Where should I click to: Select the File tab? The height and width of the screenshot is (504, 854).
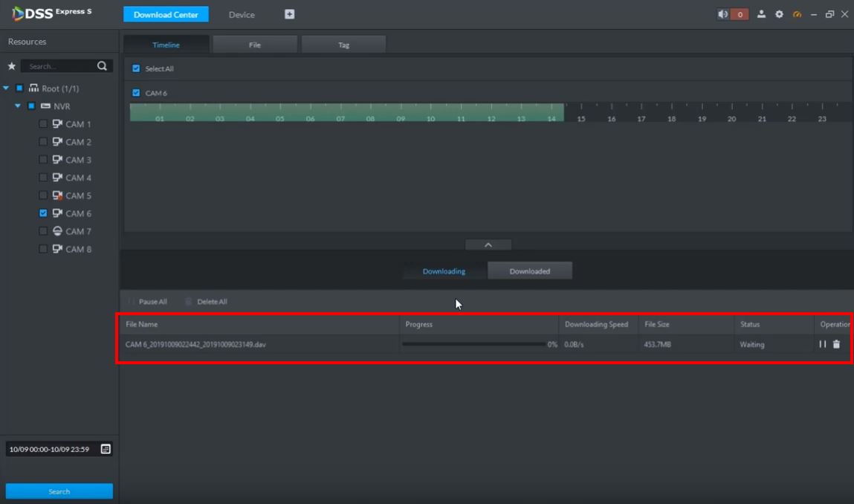click(x=255, y=45)
